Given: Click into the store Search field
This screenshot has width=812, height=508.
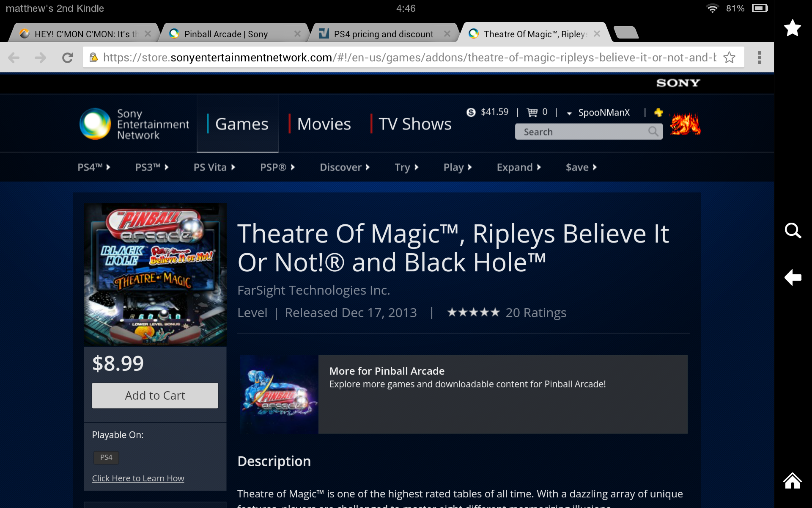Looking at the screenshot, I should pyautogui.click(x=584, y=132).
